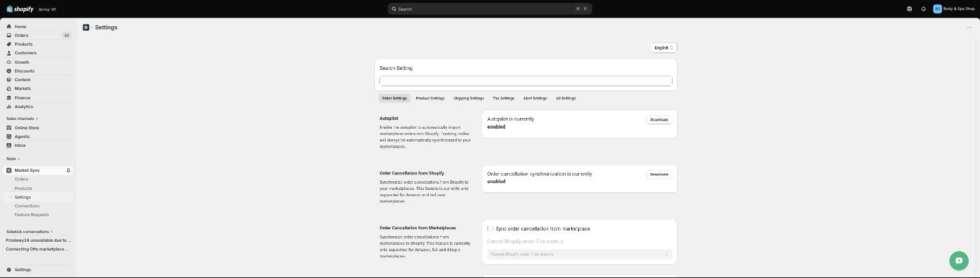Open Orders in the main Shopify sidebar
Screen dimensions: 980x278
(21, 35)
